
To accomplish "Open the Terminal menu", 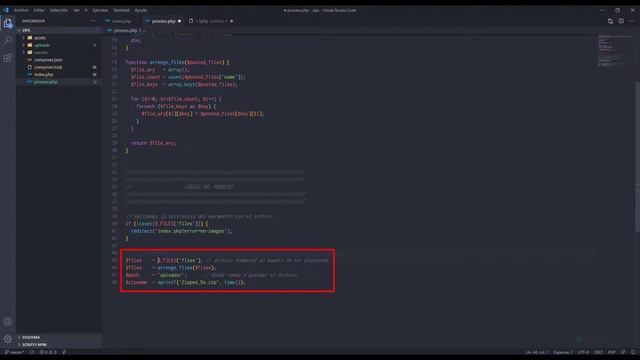I will tap(121, 10).
